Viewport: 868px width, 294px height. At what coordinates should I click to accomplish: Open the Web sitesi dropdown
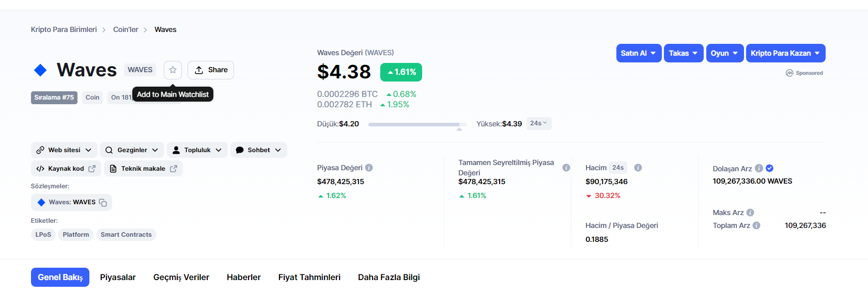(64, 150)
